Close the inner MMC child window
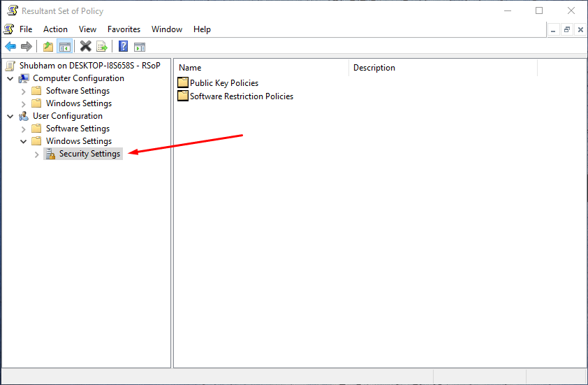 pyautogui.click(x=580, y=29)
